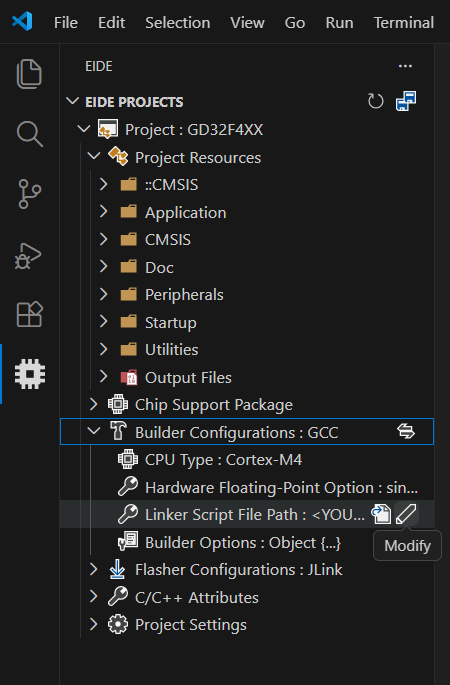
Task: Open the Extensions view icon
Action: click(29, 314)
